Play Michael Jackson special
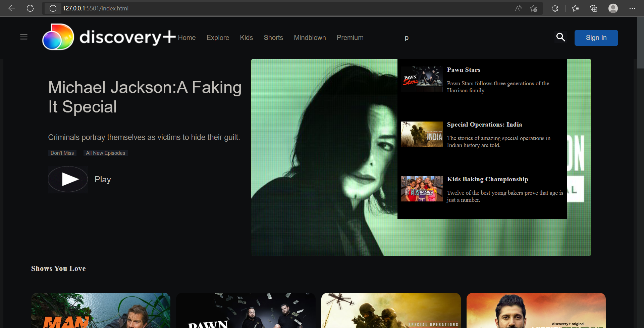644x328 pixels. pos(68,180)
